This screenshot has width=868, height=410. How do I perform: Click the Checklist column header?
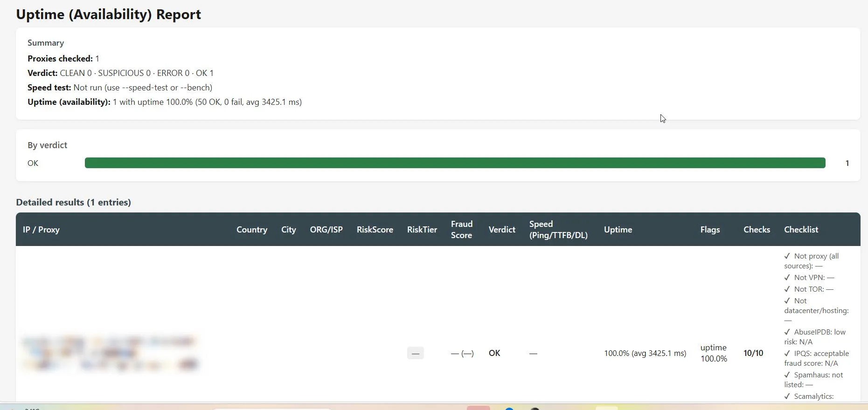pos(801,230)
